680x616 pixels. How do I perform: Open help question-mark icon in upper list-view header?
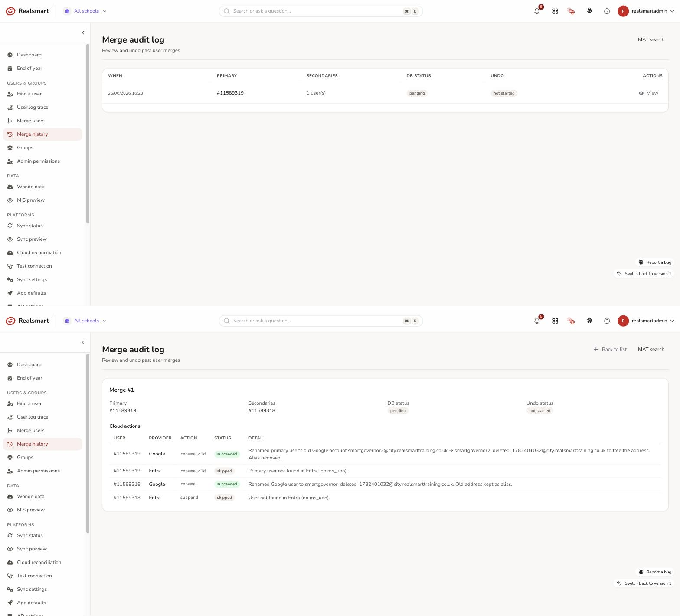click(x=607, y=11)
